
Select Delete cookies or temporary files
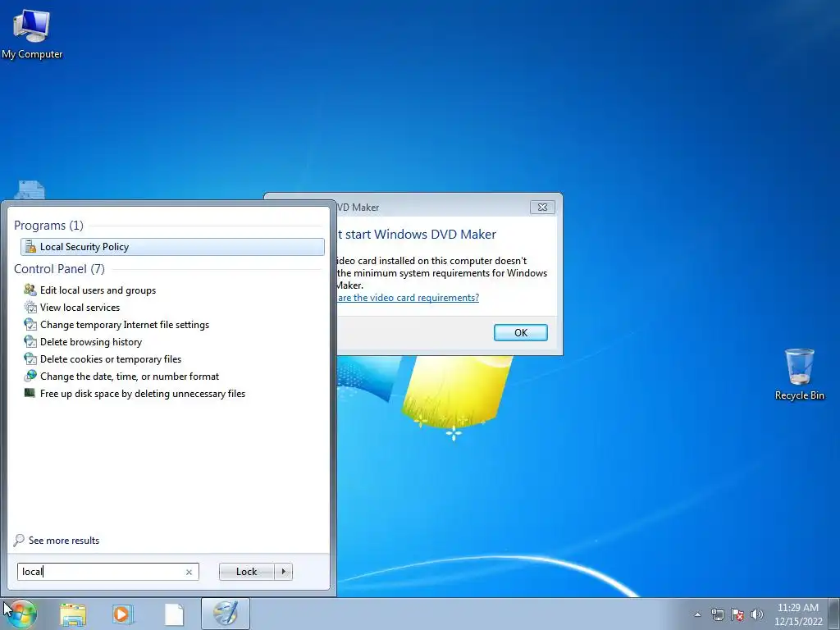coord(111,359)
